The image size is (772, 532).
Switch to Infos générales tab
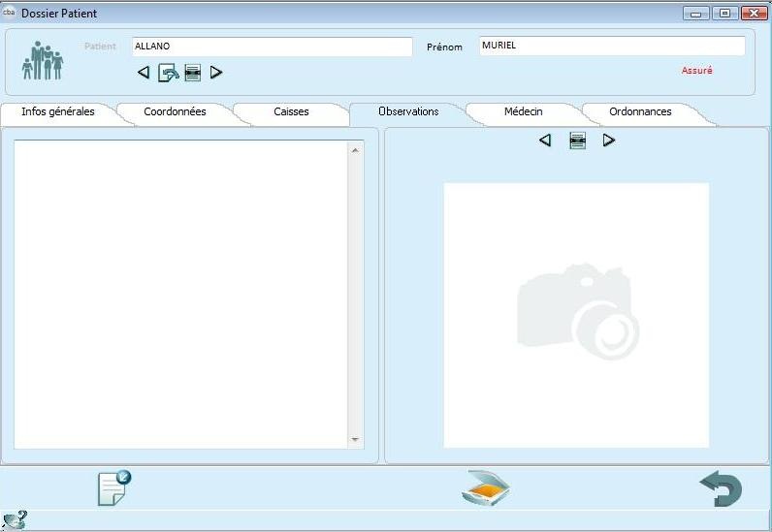click(x=58, y=111)
